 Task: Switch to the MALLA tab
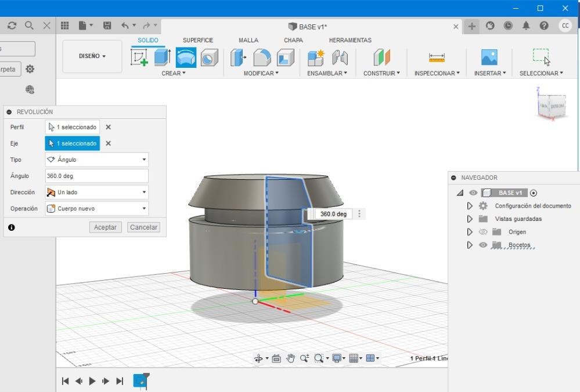[x=248, y=40]
